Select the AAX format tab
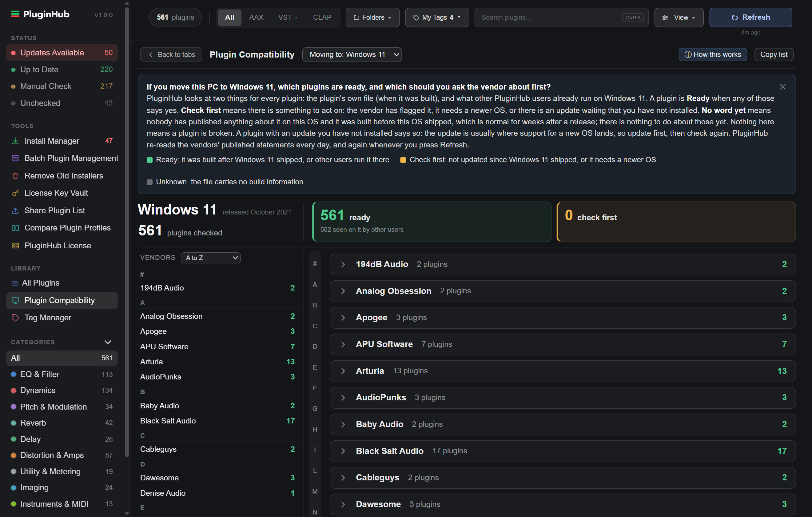This screenshot has height=517, width=812. click(256, 17)
